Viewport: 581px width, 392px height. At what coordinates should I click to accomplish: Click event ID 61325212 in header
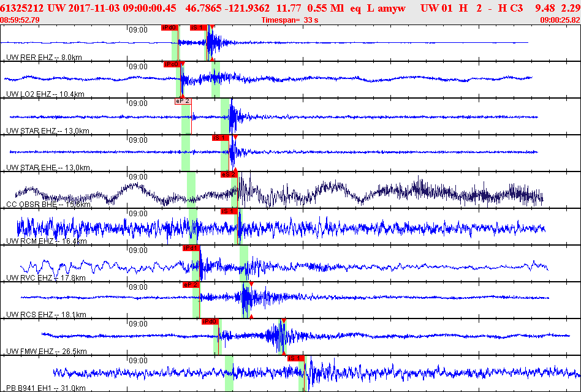(21, 8)
